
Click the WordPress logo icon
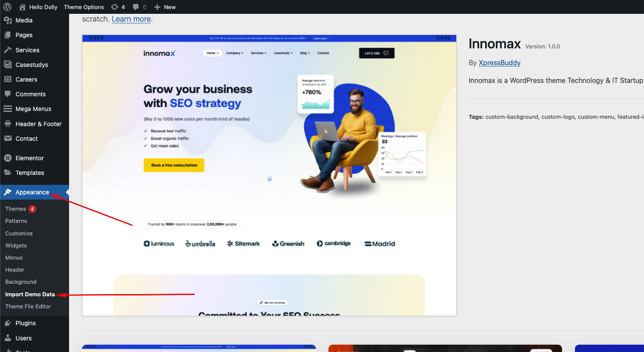[x=7, y=7]
